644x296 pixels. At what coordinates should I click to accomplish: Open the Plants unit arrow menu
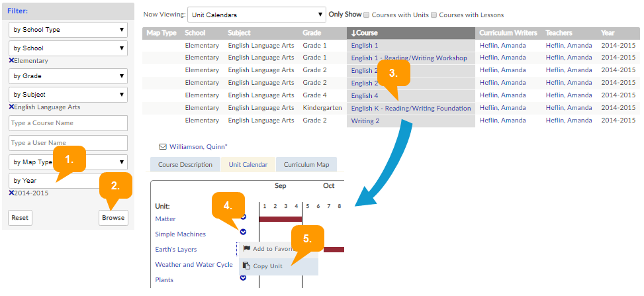(x=243, y=277)
